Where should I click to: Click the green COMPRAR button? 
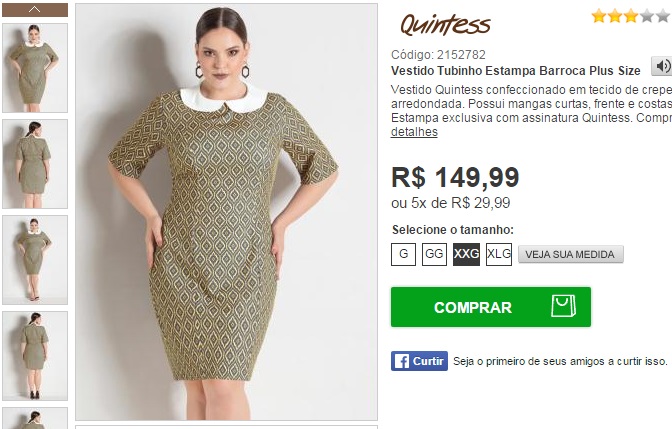click(x=491, y=307)
